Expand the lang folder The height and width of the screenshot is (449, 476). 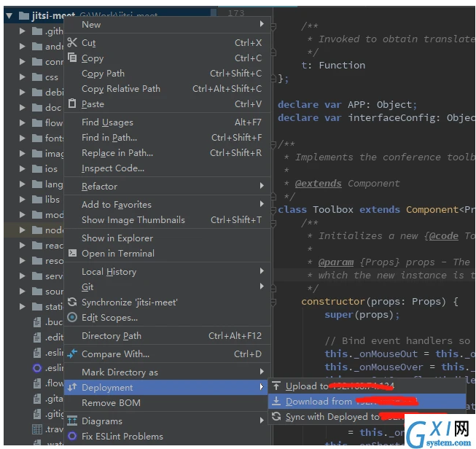[22, 184]
